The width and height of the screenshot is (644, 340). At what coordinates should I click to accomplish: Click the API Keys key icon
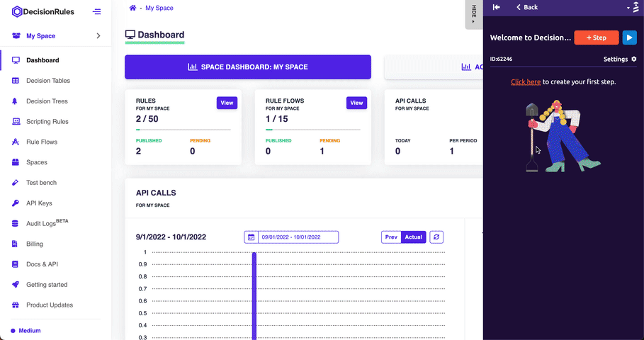point(15,203)
